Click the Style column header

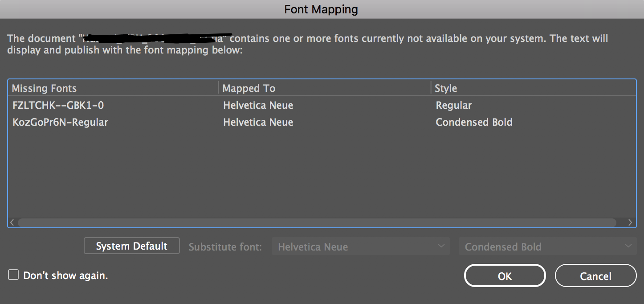click(x=534, y=88)
